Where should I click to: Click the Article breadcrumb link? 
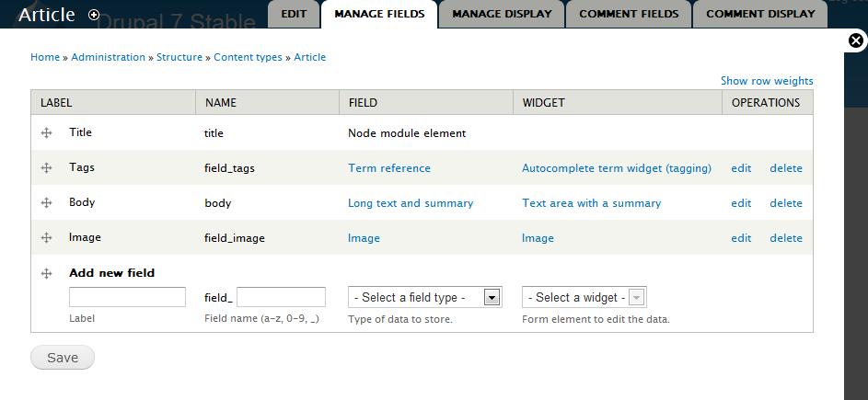[x=309, y=57]
